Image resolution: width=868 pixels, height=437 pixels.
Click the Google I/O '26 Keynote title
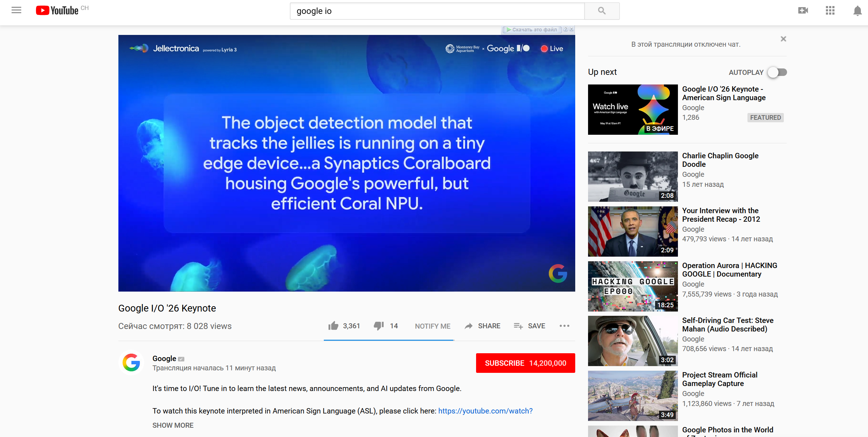pos(167,308)
